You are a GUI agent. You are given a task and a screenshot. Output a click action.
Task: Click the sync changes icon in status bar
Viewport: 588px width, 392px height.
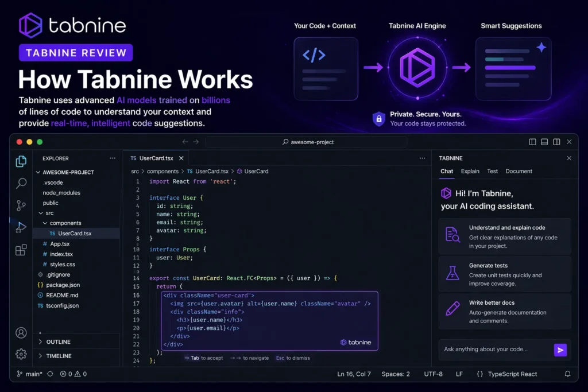click(50, 374)
